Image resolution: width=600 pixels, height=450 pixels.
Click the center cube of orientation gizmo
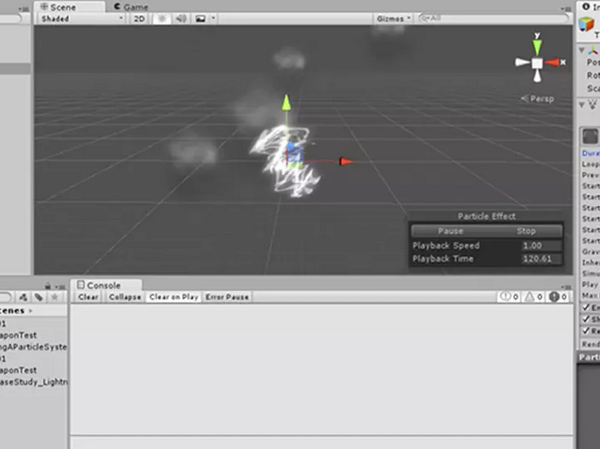click(537, 63)
